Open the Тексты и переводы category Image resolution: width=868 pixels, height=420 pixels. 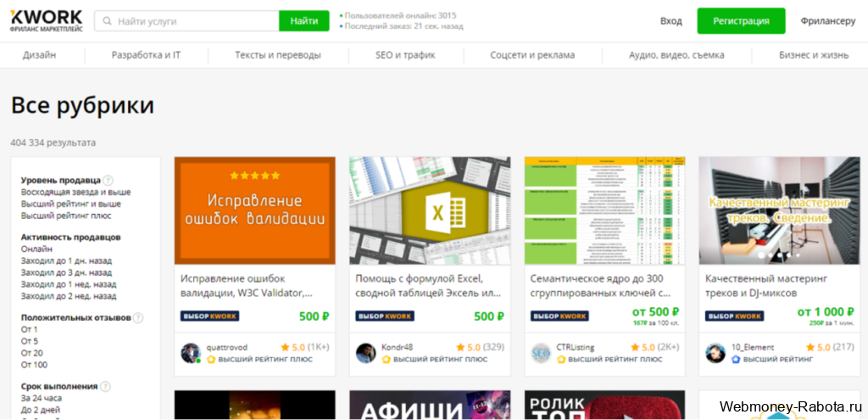[x=278, y=55]
